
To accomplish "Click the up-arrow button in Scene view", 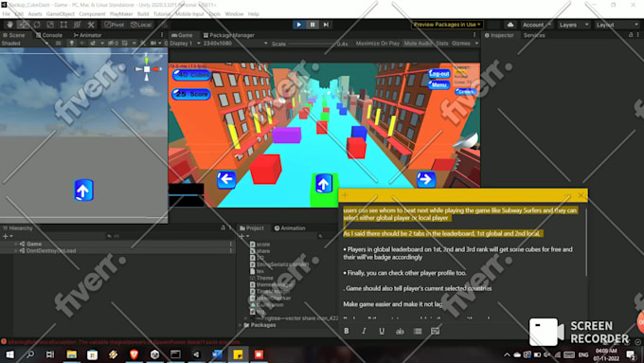I will [x=83, y=191].
